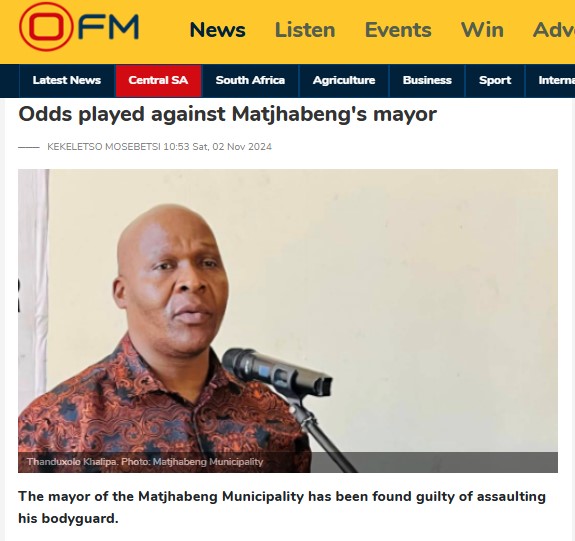Click the article date 02 Nov 2024

point(242,147)
